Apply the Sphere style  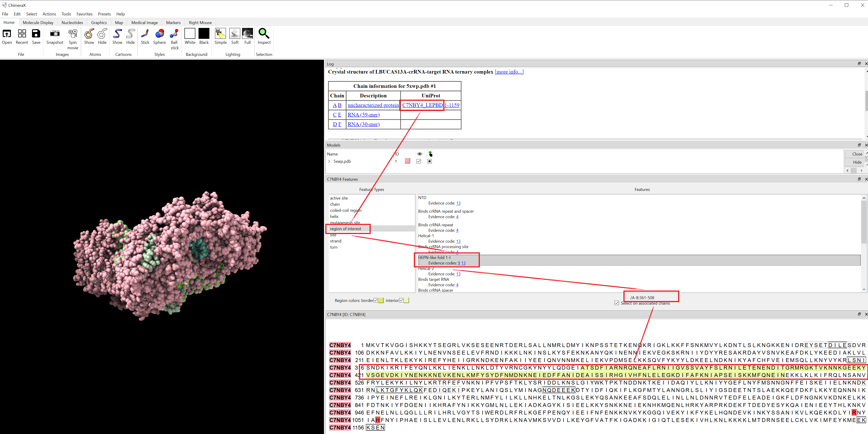tap(159, 33)
